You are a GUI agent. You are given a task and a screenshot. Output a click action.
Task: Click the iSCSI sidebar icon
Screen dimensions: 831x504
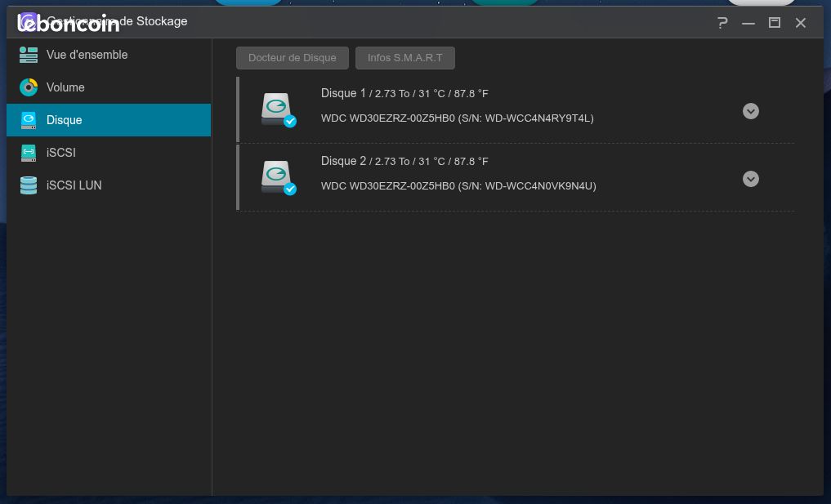29,153
